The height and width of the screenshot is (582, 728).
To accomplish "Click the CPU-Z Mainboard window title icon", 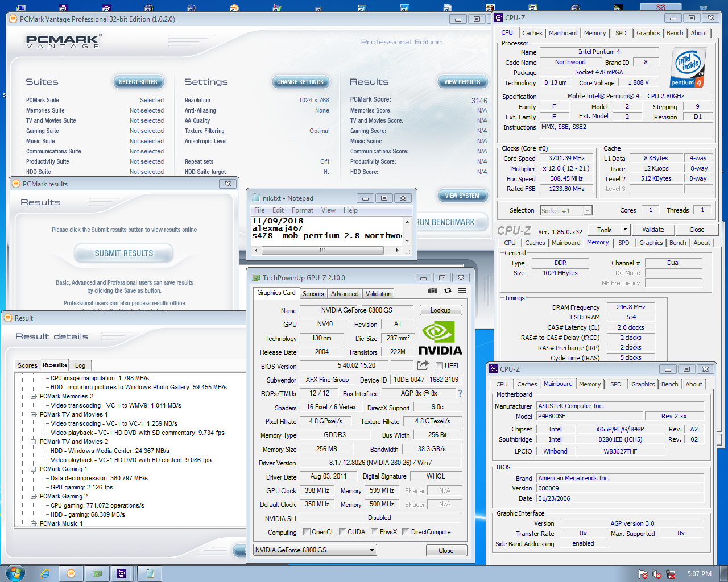I will 493,369.
